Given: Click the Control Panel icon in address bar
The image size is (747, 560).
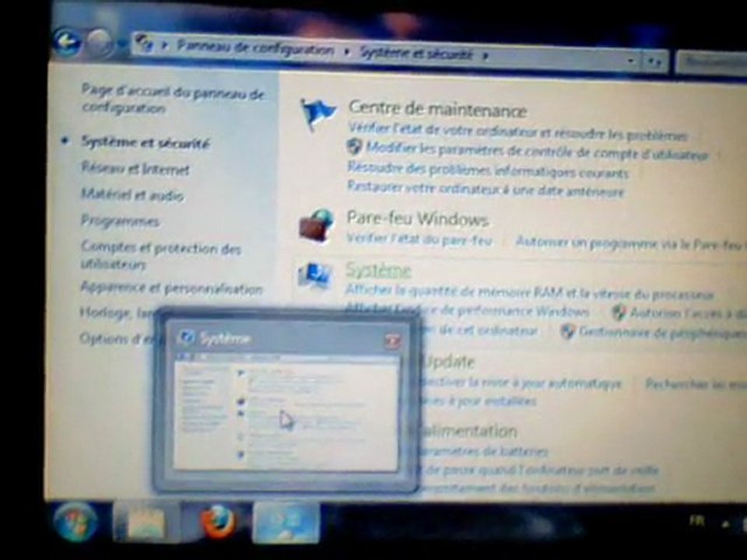Looking at the screenshot, I should 145,44.
